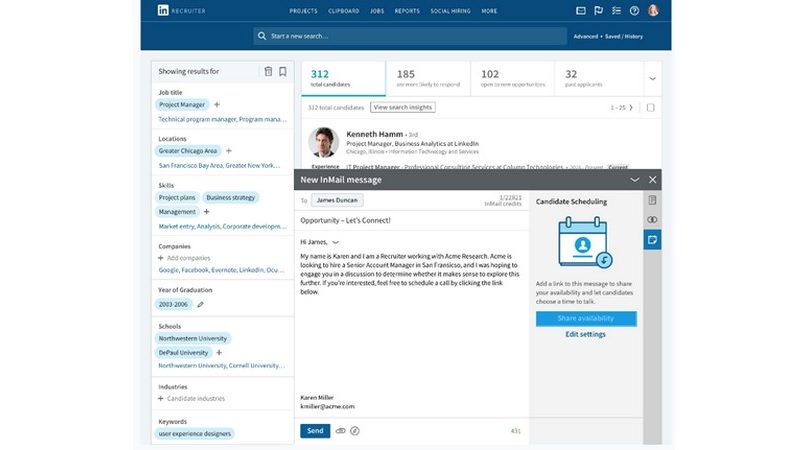Minimize InMail window with chevron

coord(635,180)
